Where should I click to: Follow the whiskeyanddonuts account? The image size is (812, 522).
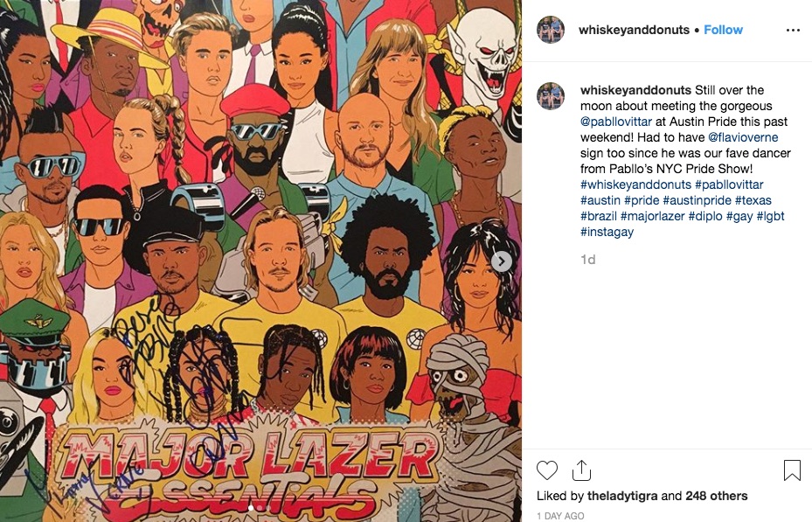coord(723,30)
